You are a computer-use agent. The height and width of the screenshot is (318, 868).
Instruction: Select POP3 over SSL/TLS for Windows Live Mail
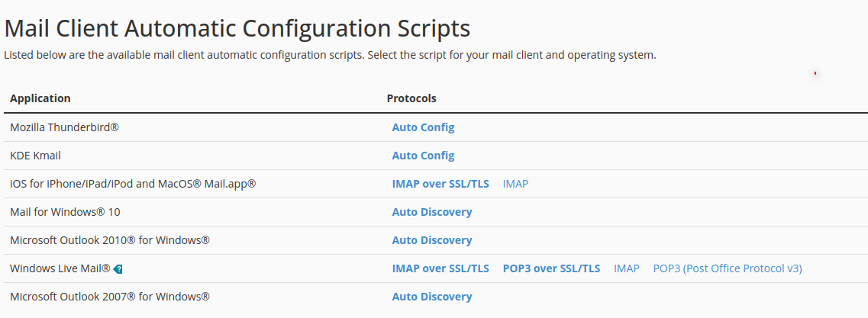pos(551,268)
